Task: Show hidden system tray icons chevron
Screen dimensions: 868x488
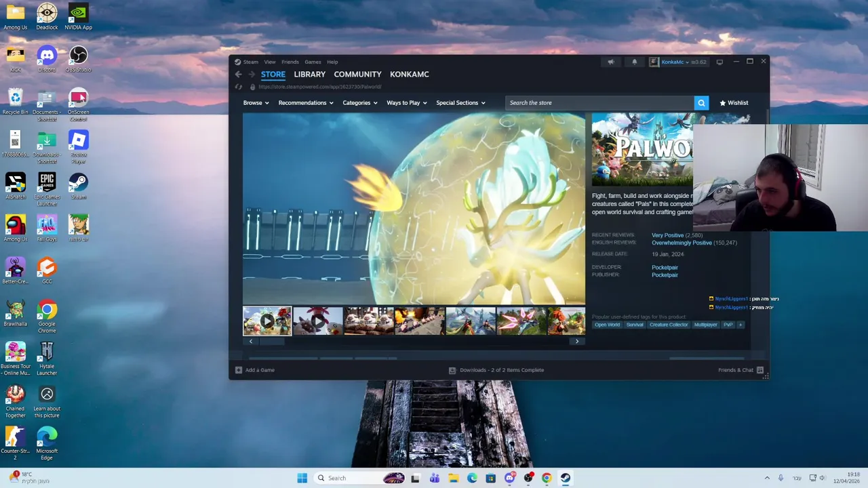Action: coord(767,478)
